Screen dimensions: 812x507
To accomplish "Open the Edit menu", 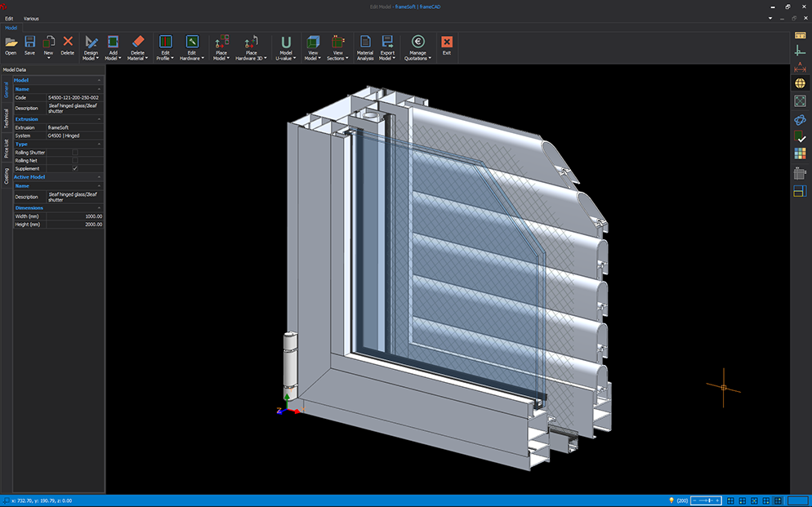I will click(x=9, y=18).
